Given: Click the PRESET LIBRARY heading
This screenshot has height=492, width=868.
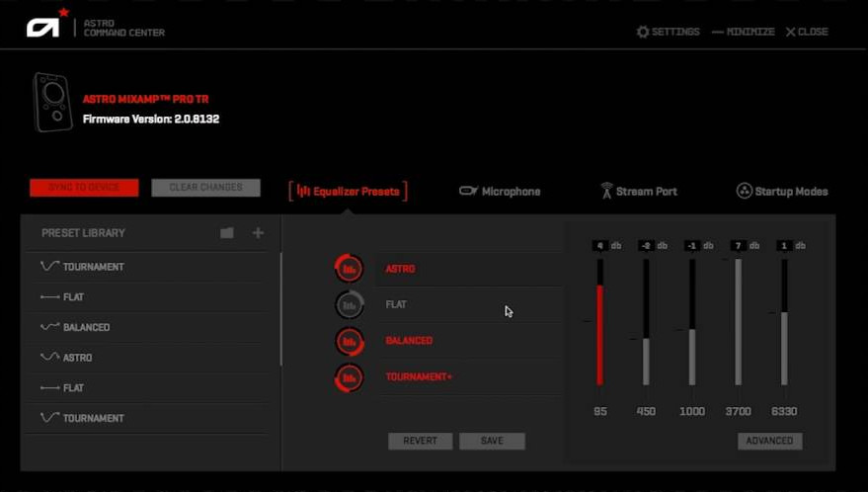Looking at the screenshot, I should coord(83,233).
